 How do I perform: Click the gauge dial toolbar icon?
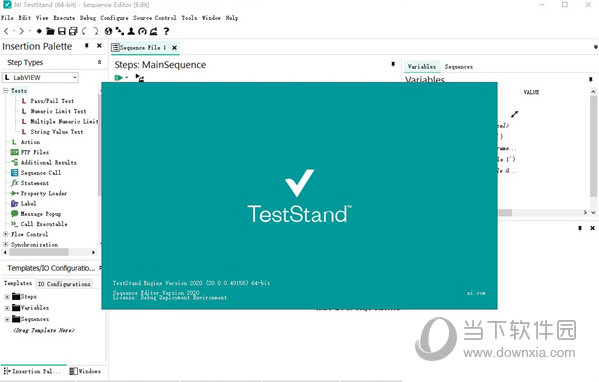(x=142, y=31)
